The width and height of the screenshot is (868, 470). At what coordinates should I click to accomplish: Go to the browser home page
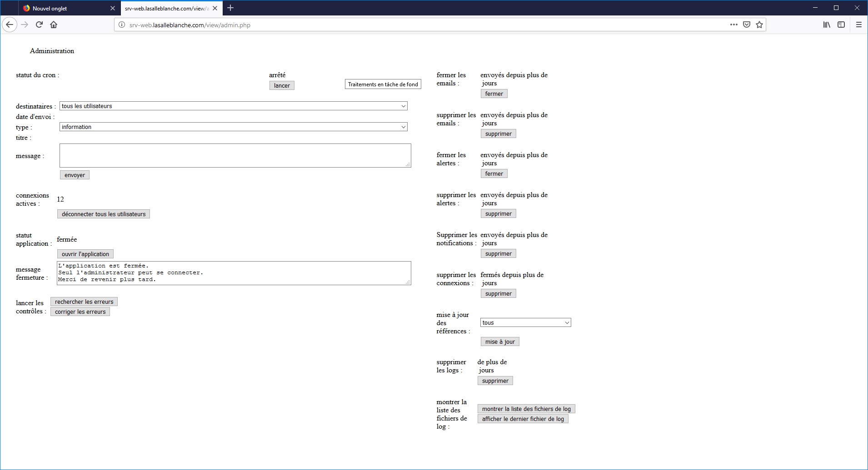54,25
